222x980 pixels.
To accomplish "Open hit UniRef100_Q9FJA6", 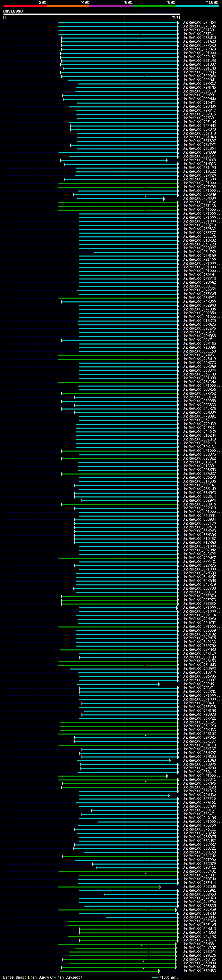I will pyautogui.click(x=199, y=122).
